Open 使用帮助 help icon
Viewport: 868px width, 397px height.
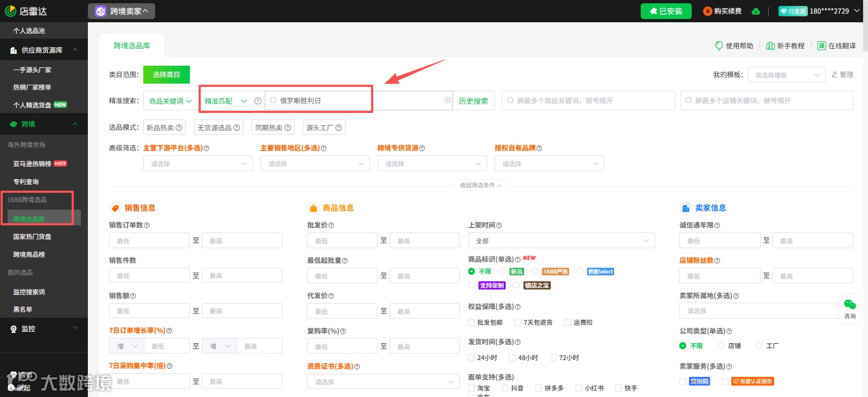[x=719, y=46]
